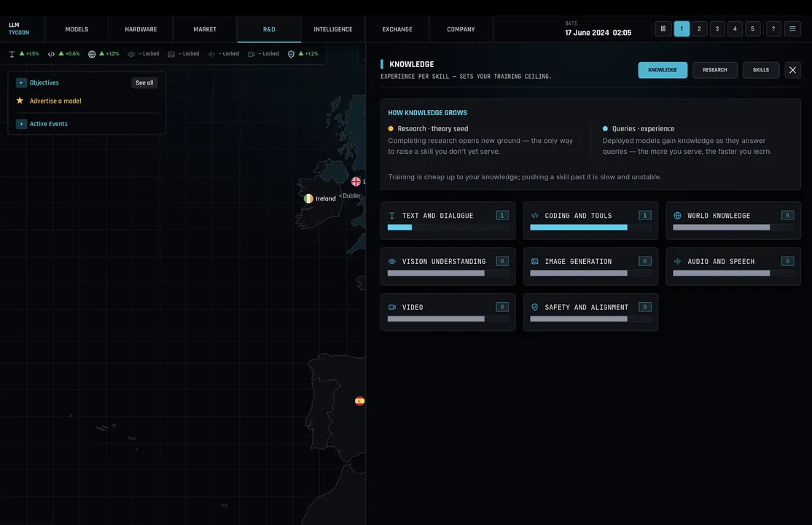
Task: Select the Vision Understanding label
Action: [x=444, y=262]
